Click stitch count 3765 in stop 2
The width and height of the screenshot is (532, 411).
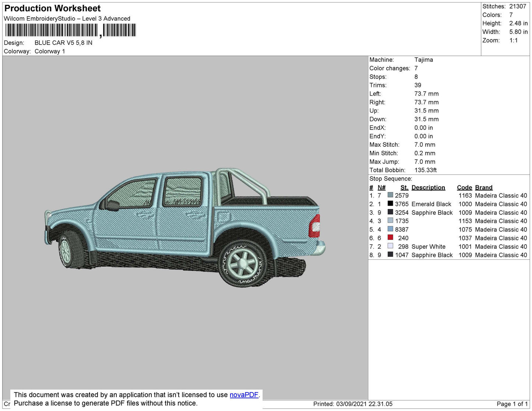[x=402, y=204]
